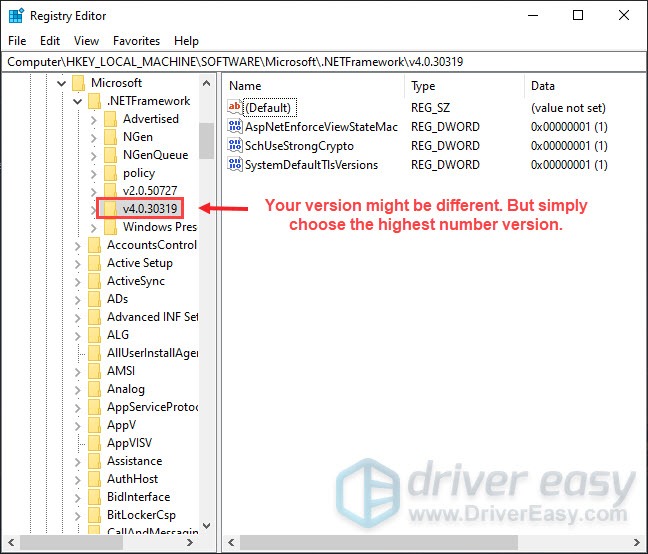Click the Registry Editor app icon in title bar
The width and height of the screenshot is (648, 554).
tap(15, 16)
